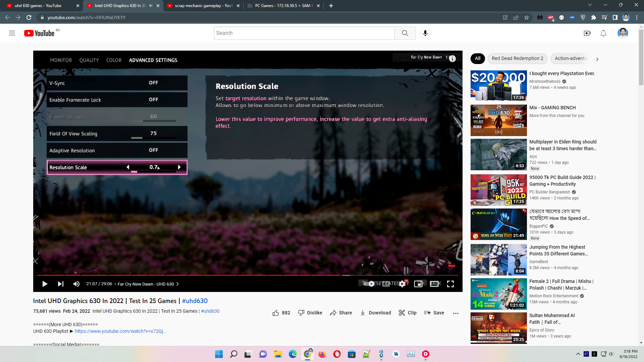Show hidden system tray icons
644x362 pixels.
pyautogui.click(x=578, y=354)
